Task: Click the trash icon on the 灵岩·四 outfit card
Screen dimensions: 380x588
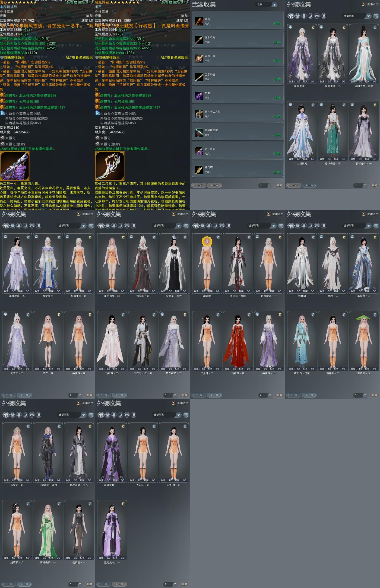Action: point(59,315)
